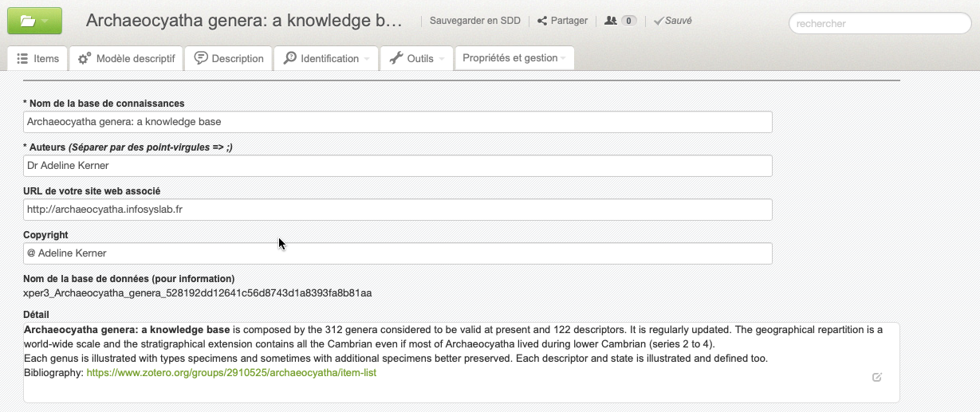Image resolution: width=980 pixels, height=412 pixels.
Task: Click the share icon next to Partager
Action: point(542,21)
